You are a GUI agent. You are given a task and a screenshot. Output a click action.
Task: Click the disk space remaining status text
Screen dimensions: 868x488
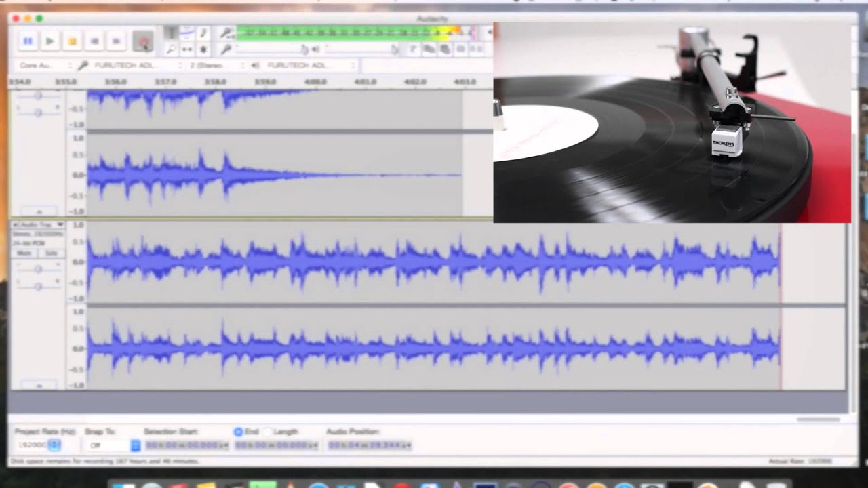coord(103,461)
